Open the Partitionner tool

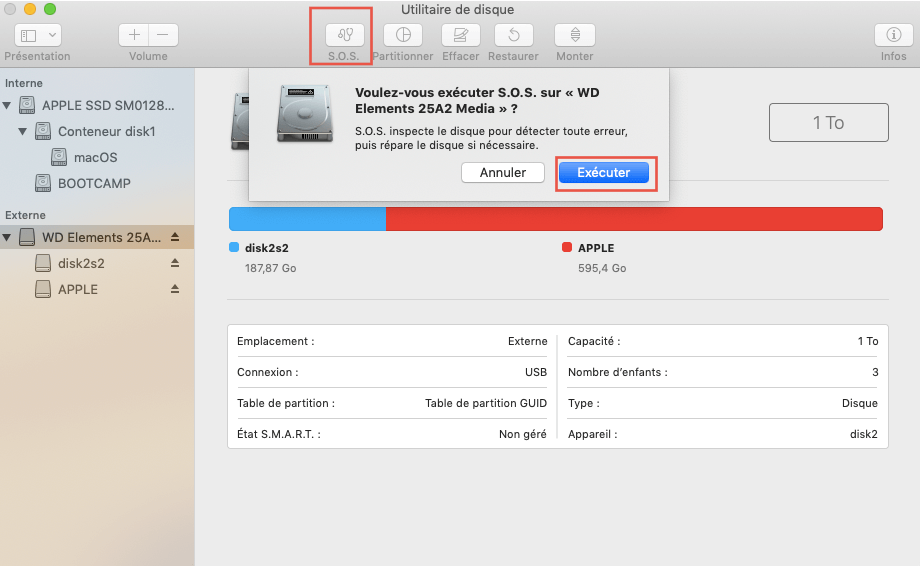(x=403, y=35)
